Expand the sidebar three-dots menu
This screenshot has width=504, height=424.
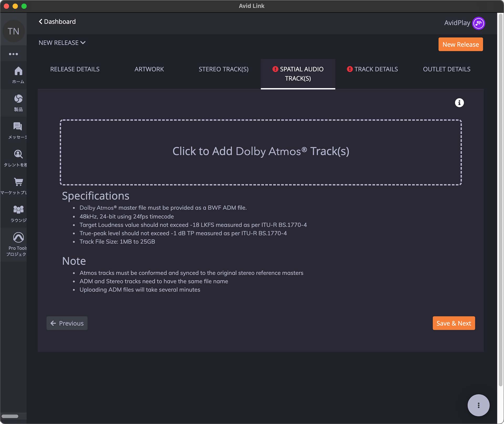(x=13, y=54)
